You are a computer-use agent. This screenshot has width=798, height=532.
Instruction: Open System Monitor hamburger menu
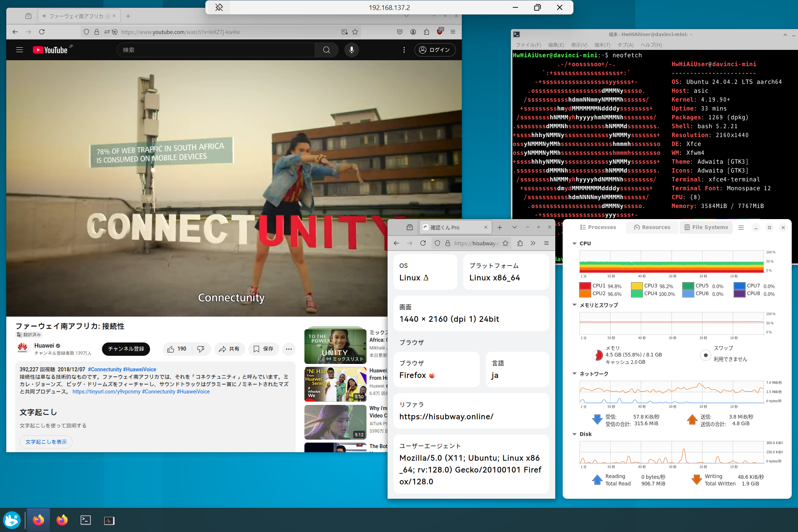[x=741, y=228]
